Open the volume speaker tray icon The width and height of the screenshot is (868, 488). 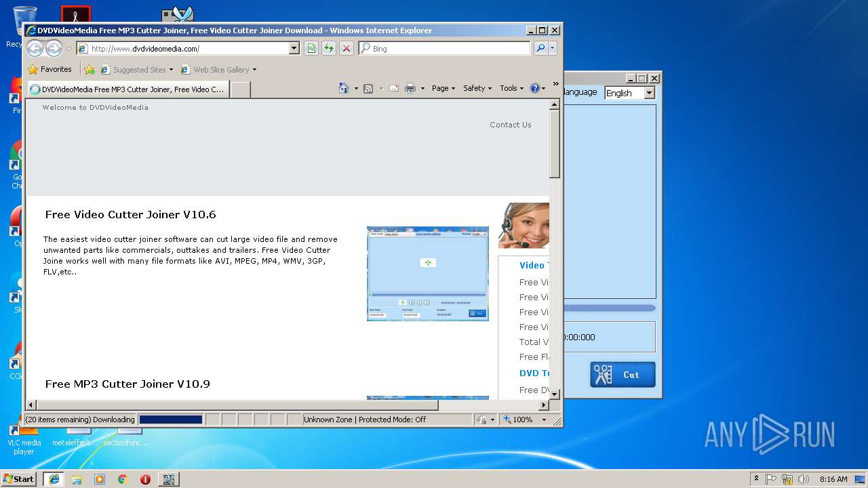(x=804, y=479)
